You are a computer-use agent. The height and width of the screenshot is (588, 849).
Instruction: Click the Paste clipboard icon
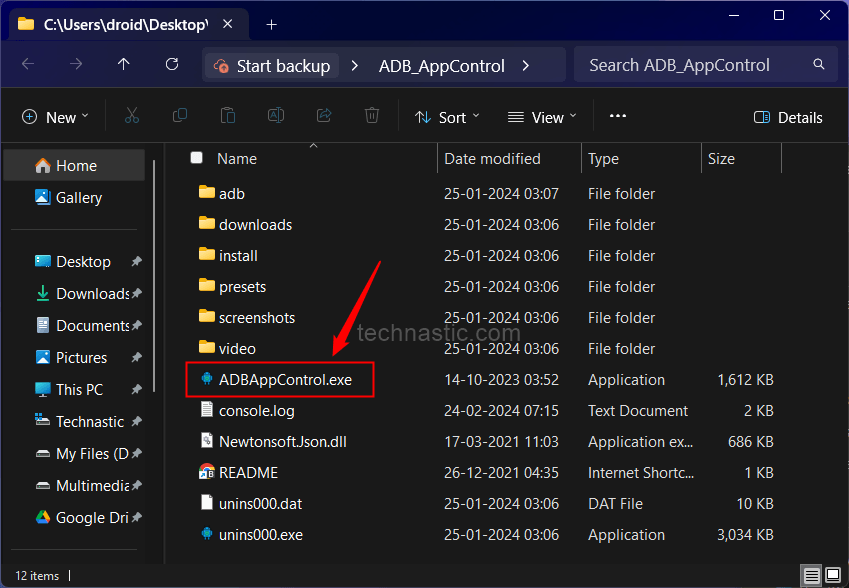(x=228, y=116)
